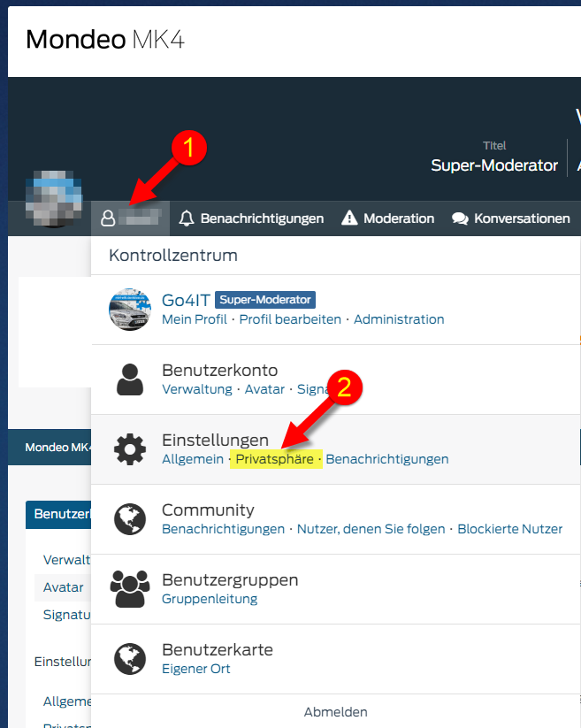Click the Einstellungen gear icon
Image resolution: width=581 pixels, height=728 pixels.
[x=130, y=449]
